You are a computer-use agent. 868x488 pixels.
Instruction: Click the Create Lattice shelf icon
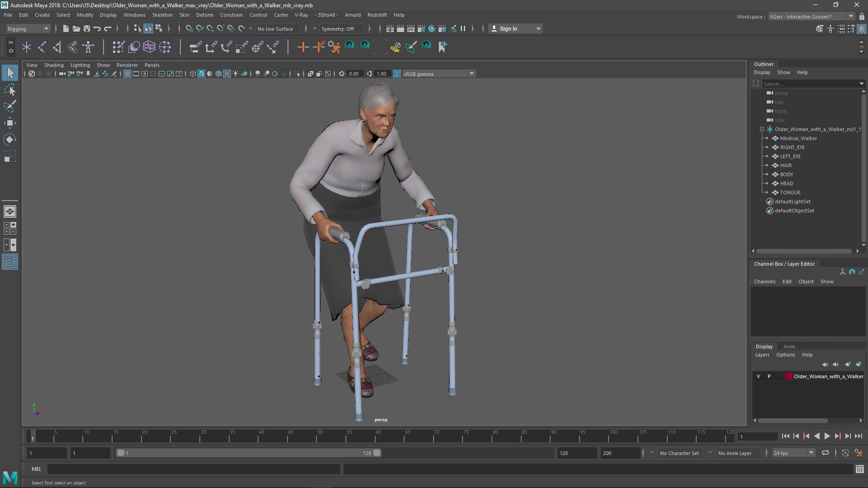[x=149, y=47]
